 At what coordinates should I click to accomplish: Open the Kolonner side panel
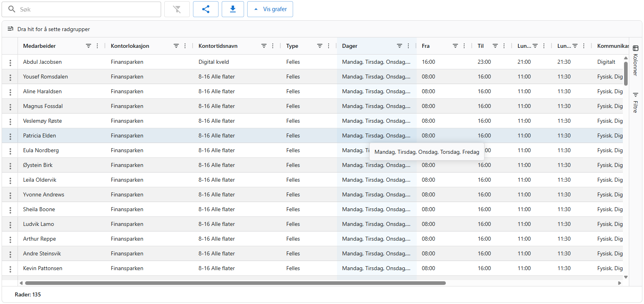point(636,60)
